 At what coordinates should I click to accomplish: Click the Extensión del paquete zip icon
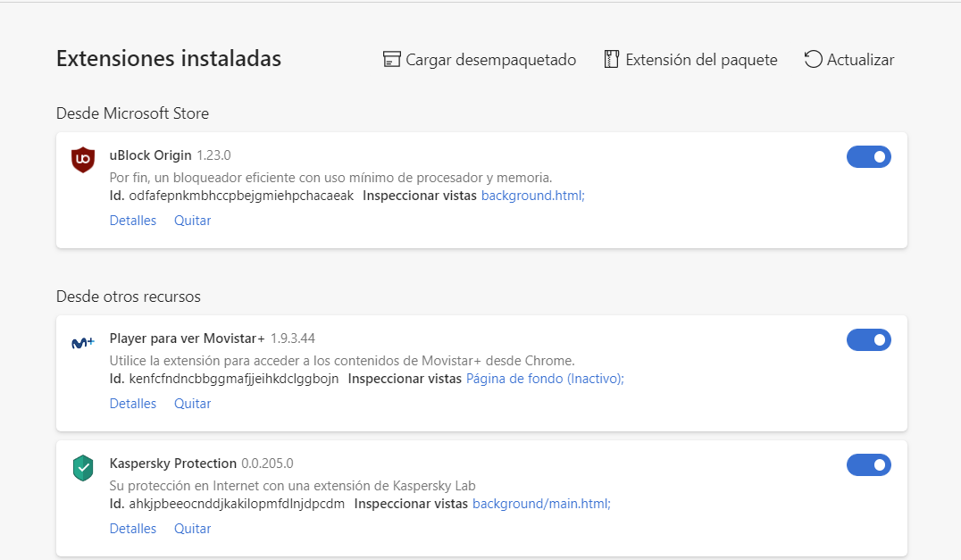point(611,60)
